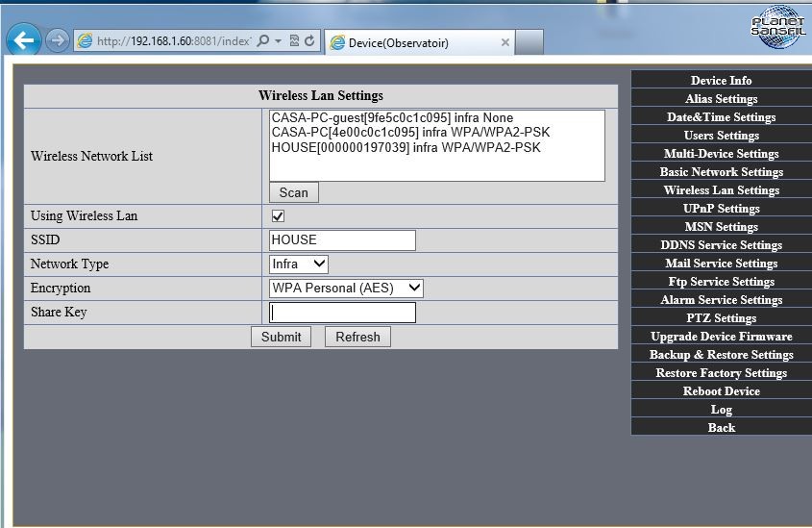Open MSN Settings menu item
Screen dimensions: 812x528
pos(722,226)
